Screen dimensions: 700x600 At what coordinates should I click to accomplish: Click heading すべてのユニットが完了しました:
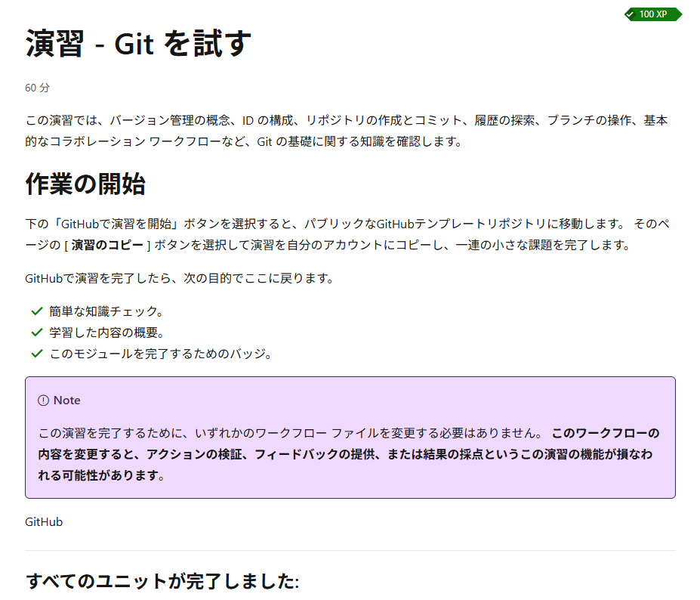pos(162,581)
